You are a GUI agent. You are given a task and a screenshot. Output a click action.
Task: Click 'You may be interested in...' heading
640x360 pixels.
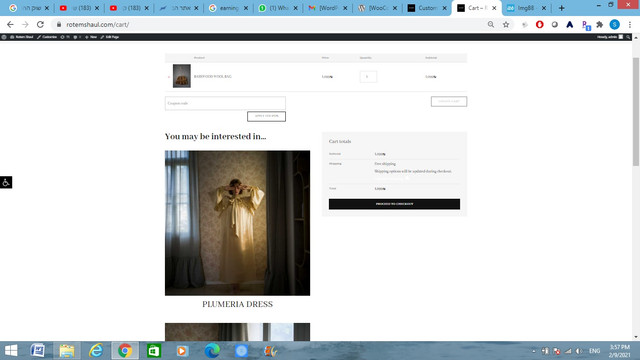(216, 136)
